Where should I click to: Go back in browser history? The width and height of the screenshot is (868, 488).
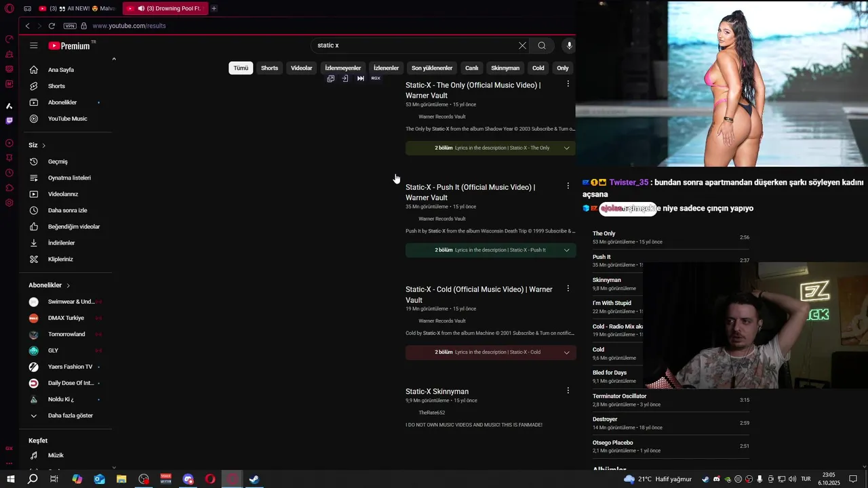[x=27, y=26]
